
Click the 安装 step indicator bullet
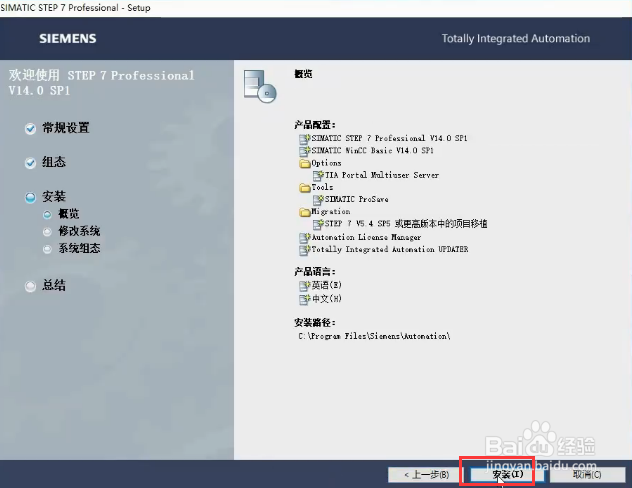point(30,197)
